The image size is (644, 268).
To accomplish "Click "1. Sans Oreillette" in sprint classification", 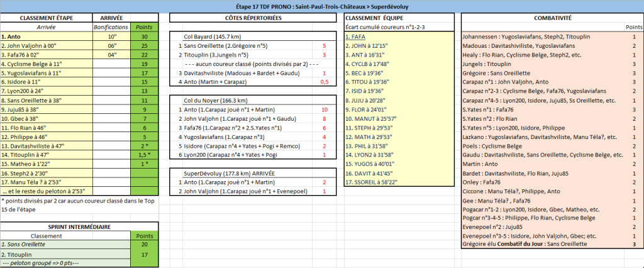I will point(25,244).
